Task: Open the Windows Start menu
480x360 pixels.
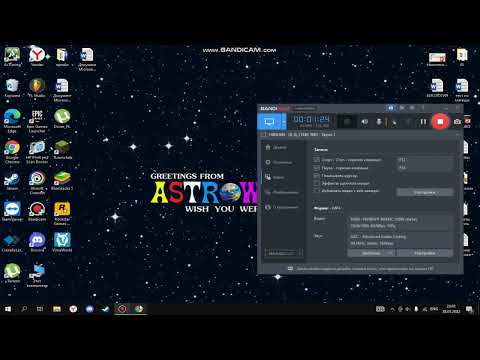Action: coord(8,309)
